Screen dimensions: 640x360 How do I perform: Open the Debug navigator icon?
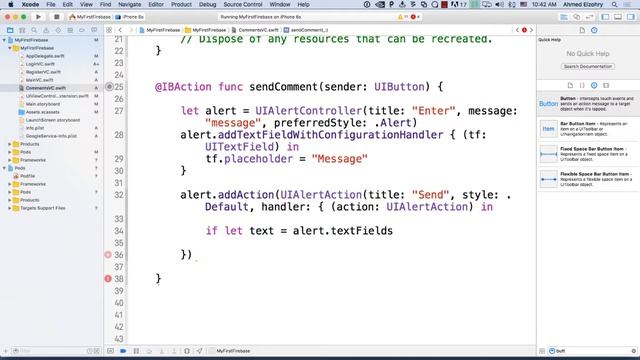click(x=70, y=30)
